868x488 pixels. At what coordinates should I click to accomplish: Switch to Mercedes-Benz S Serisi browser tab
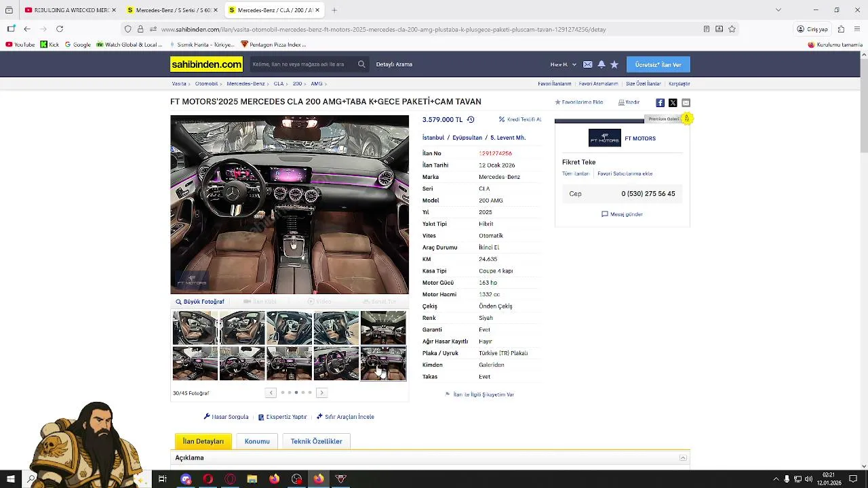tap(172, 10)
